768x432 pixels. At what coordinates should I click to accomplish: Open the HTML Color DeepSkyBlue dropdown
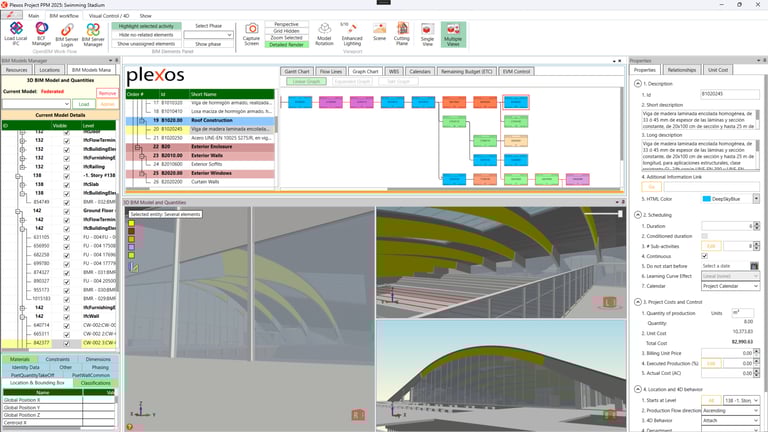[756, 199]
